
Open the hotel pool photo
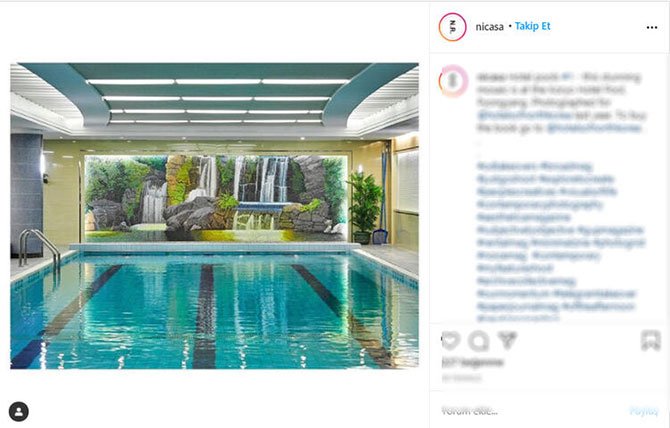pyautogui.click(x=215, y=216)
